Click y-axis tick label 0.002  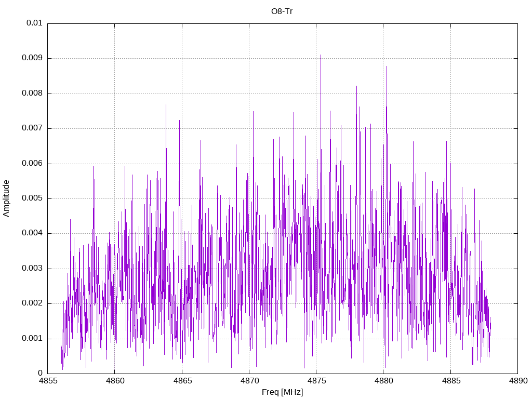pos(32,303)
